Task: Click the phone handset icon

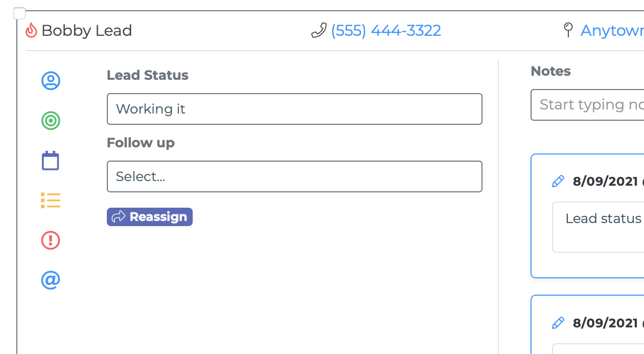Action: [x=319, y=31]
